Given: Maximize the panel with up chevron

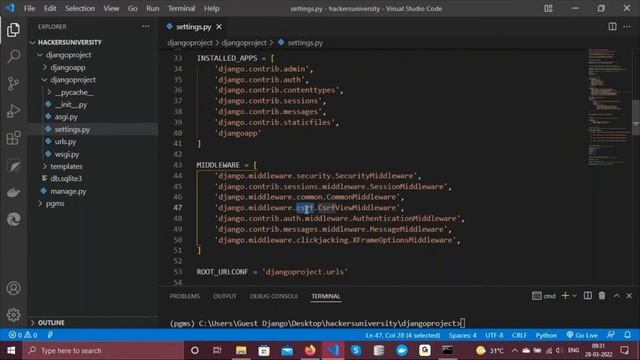Looking at the screenshot, I should (x=616, y=296).
